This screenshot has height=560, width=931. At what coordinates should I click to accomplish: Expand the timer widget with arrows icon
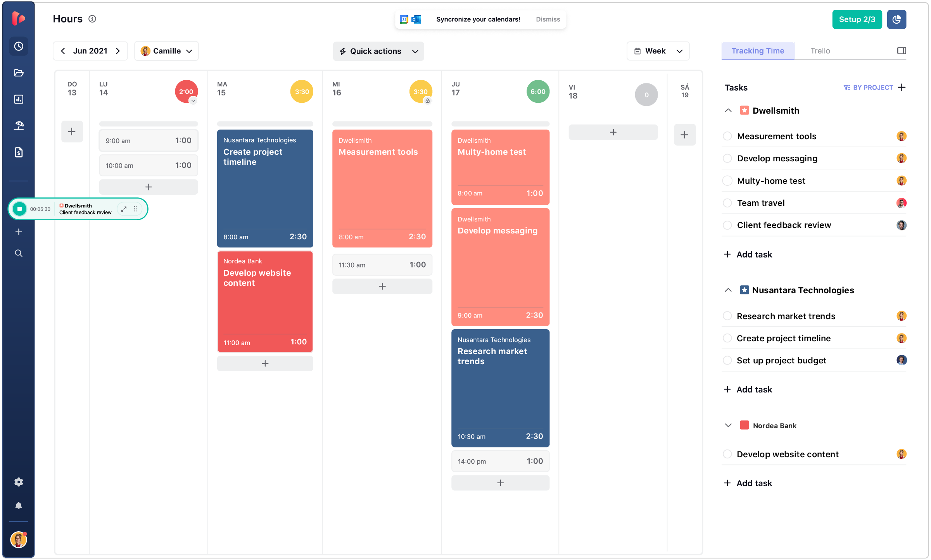coord(124,209)
